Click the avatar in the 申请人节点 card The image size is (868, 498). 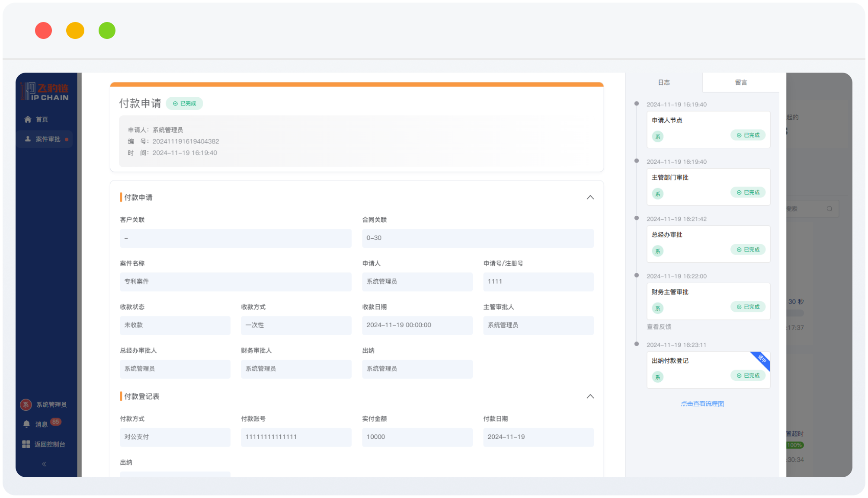(x=657, y=137)
